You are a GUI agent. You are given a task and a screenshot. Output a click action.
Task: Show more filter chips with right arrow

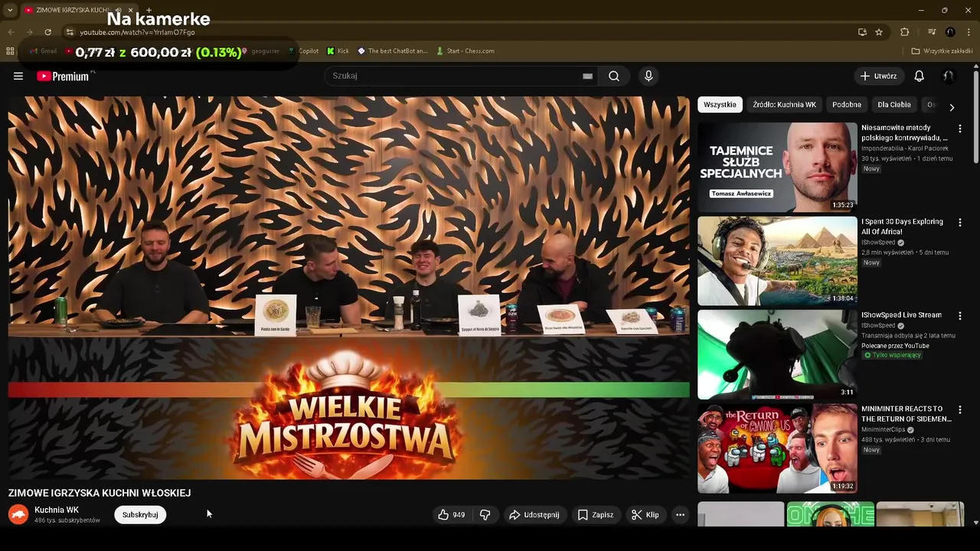tap(952, 107)
